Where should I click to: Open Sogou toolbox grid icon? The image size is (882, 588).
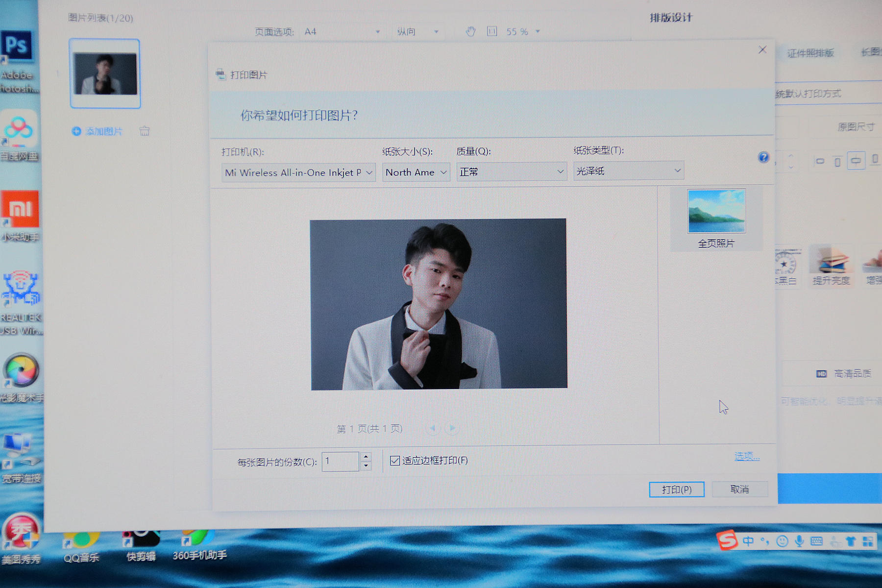[868, 541]
